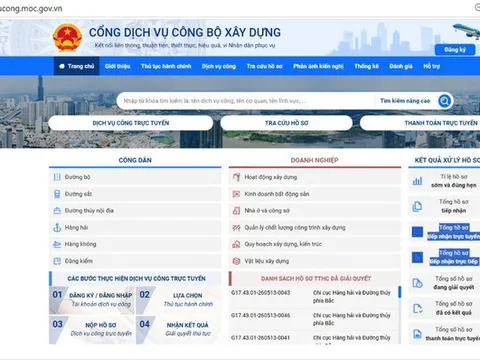The width and height of the screenshot is (480, 360).
Task: Open the Tra cứu hồ sơ menu item
Action: pos(265,66)
